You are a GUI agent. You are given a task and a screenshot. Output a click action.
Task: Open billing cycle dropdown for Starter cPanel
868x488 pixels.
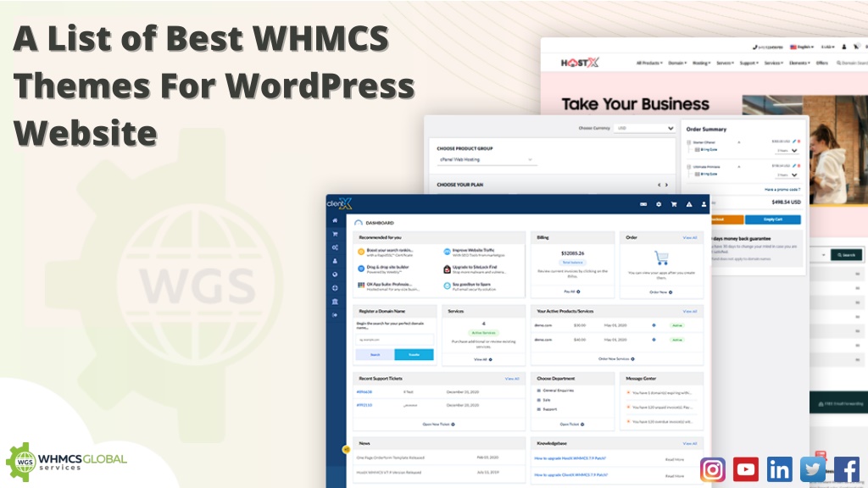click(787, 151)
